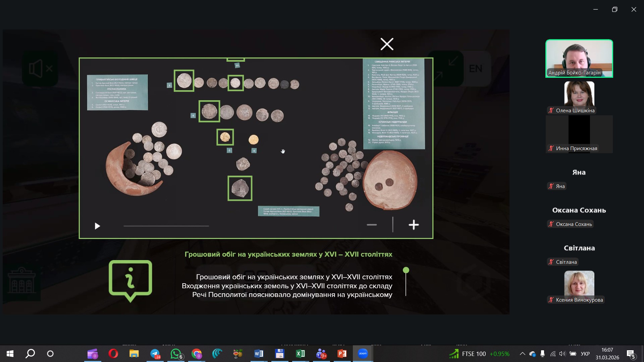Close the coin exhibit overlay with X
Screen dimensions: 644x362
(387, 44)
